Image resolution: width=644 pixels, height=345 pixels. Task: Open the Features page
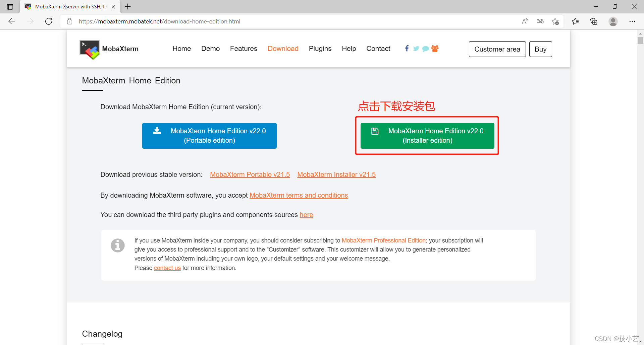[x=244, y=49]
